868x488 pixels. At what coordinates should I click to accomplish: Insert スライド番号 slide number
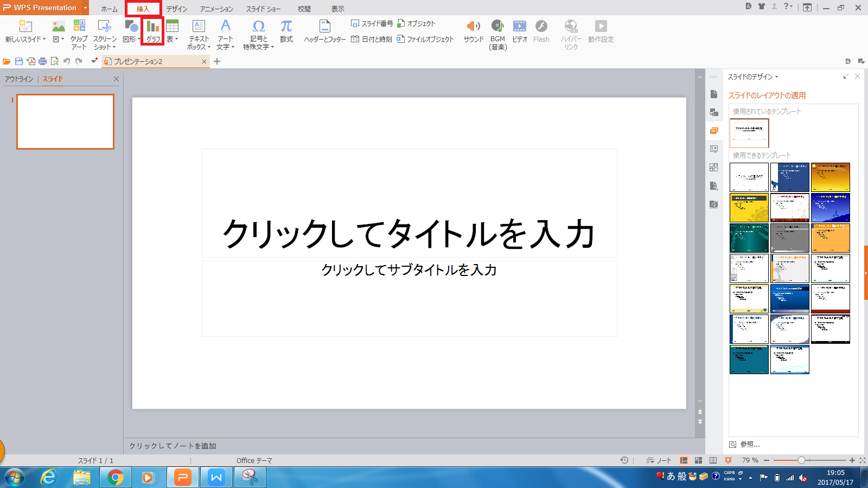coord(372,23)
